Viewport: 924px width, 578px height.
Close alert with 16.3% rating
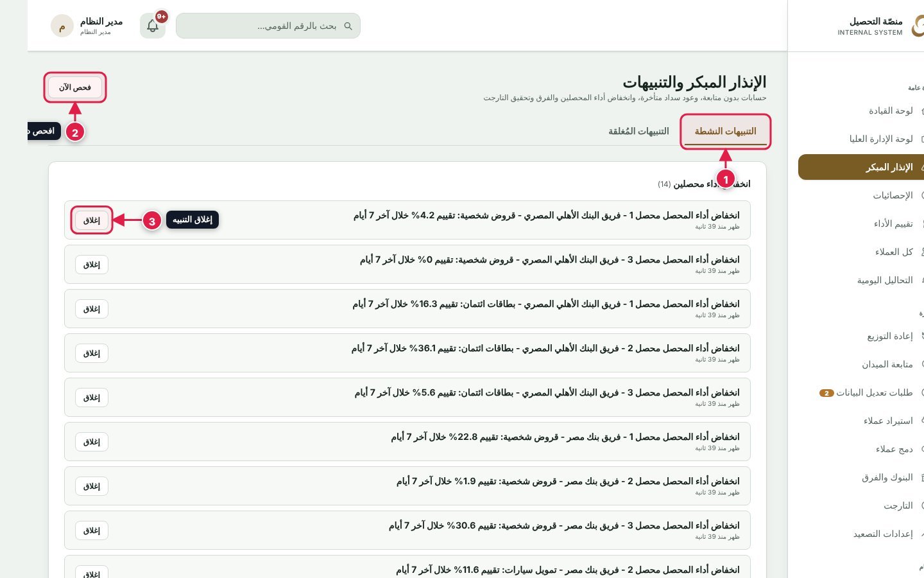(92, 309)
